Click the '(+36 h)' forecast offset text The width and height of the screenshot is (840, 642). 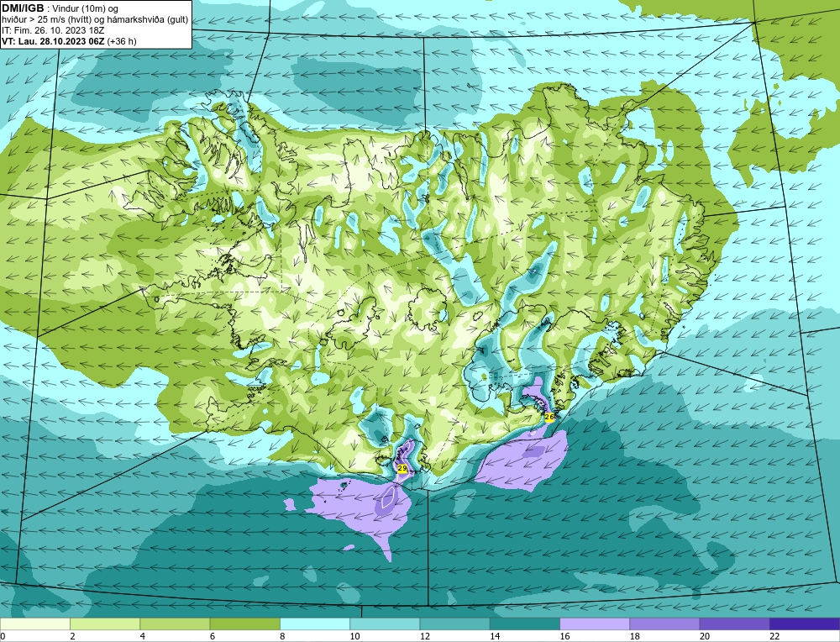[x=122, y=41]
